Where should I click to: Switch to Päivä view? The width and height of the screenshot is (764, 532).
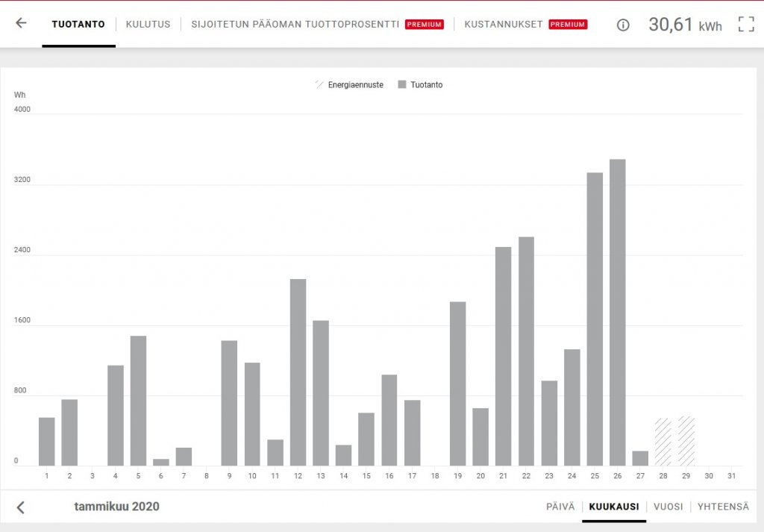point(560,507)
